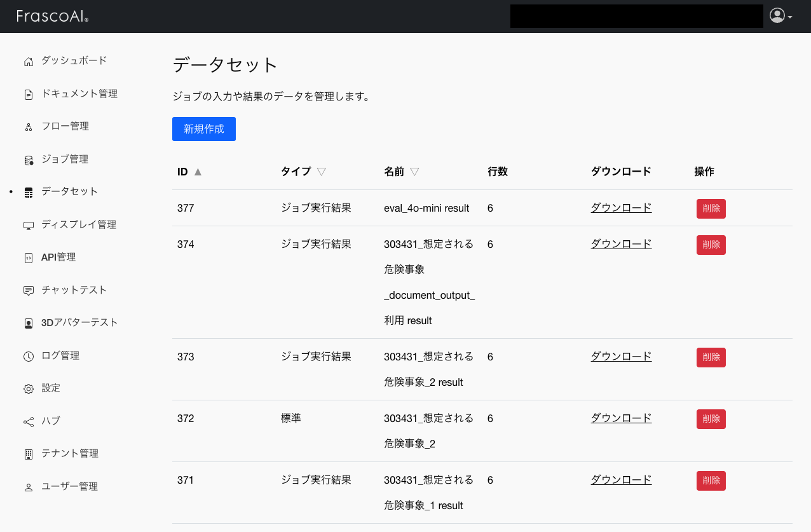This screenshot has width=811, height=532.
Task: Click the hub share icon
Action: pyautogui.click(x=28, y=421)
